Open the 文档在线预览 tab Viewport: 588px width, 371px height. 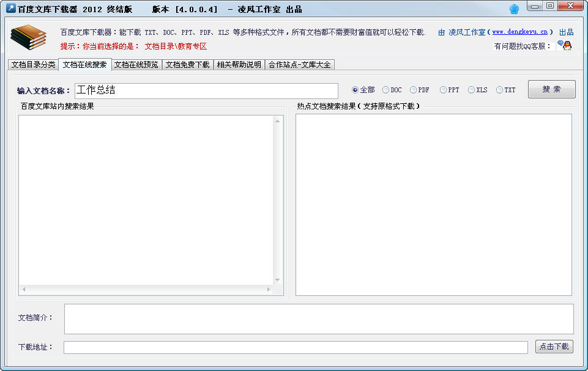point(136,65)
